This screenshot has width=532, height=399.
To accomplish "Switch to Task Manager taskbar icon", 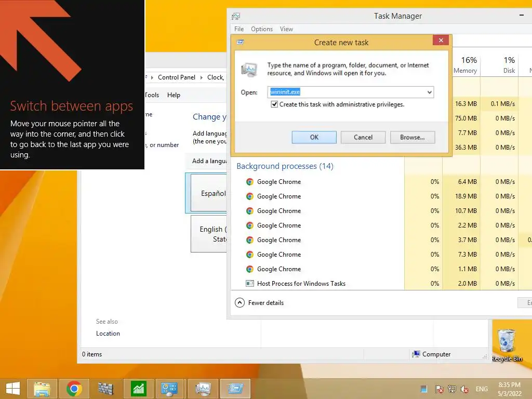I will point(203,389).
